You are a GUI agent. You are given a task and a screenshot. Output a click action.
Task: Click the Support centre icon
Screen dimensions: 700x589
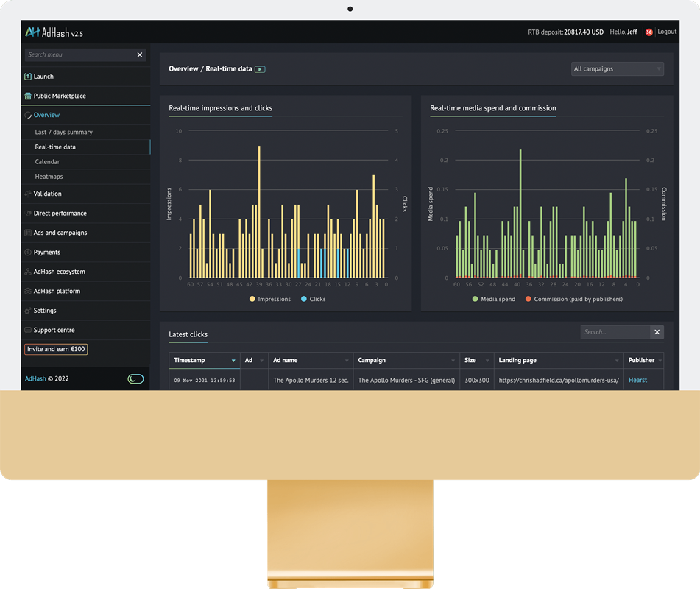click(x=28, y=331)
